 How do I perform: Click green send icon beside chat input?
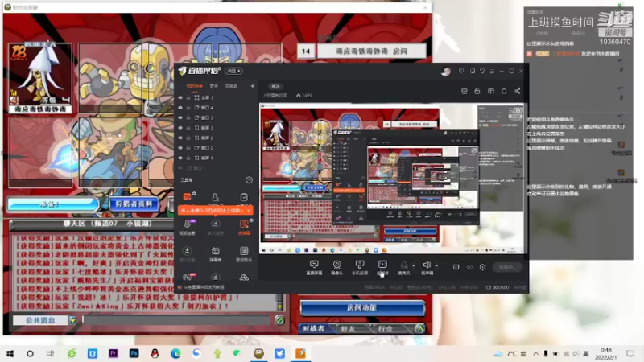point(279,320)
